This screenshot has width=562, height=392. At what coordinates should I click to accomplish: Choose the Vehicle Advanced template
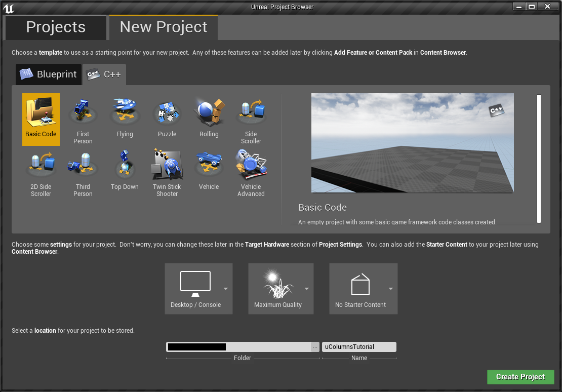[x=251, y=174]
